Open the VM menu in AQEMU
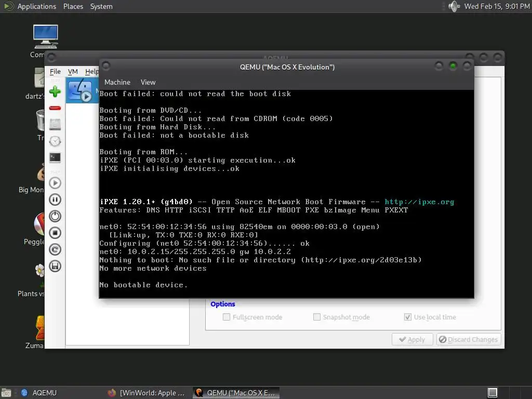This screenshot has width=532, height=399. [73, 72]
